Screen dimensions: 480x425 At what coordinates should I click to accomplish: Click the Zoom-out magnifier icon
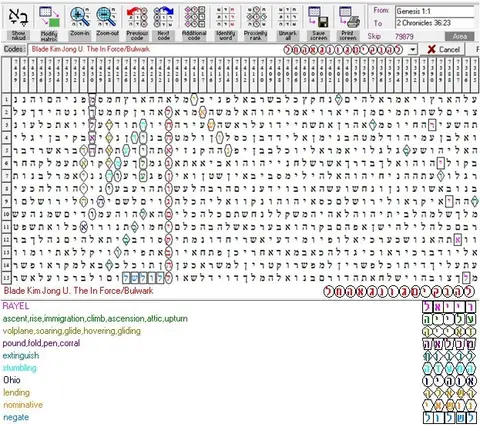point(107,17)
